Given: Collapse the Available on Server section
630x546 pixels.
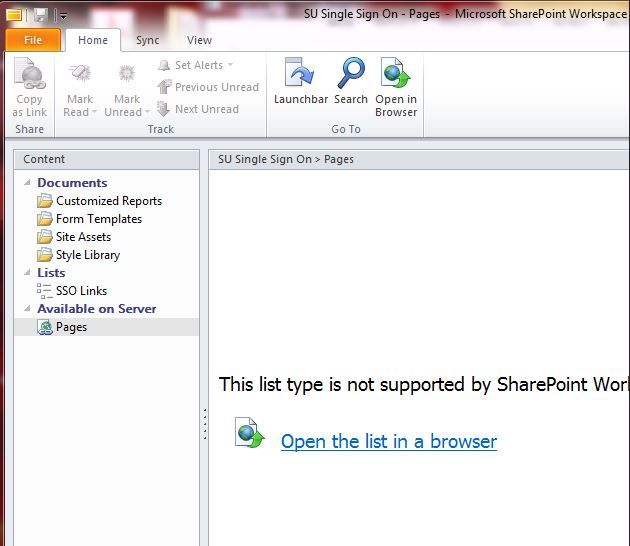Looking at the screenshot, I should tap(27, 309).
